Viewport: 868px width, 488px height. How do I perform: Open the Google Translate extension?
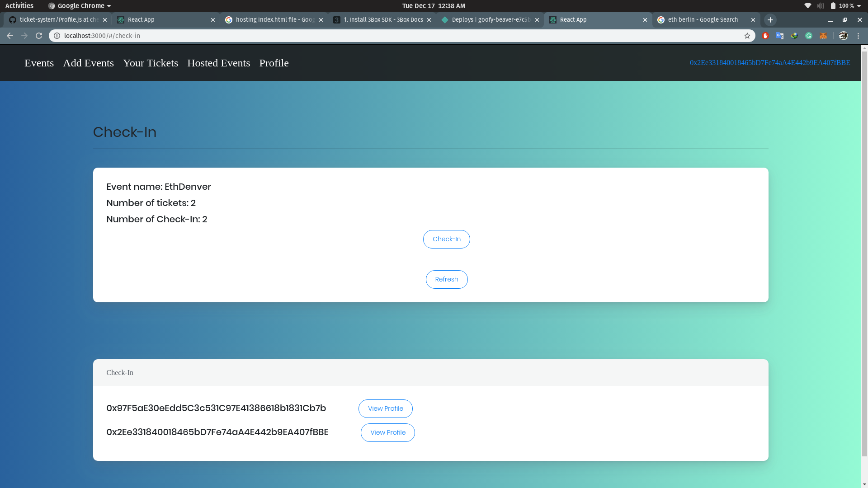tap(780, 36)
